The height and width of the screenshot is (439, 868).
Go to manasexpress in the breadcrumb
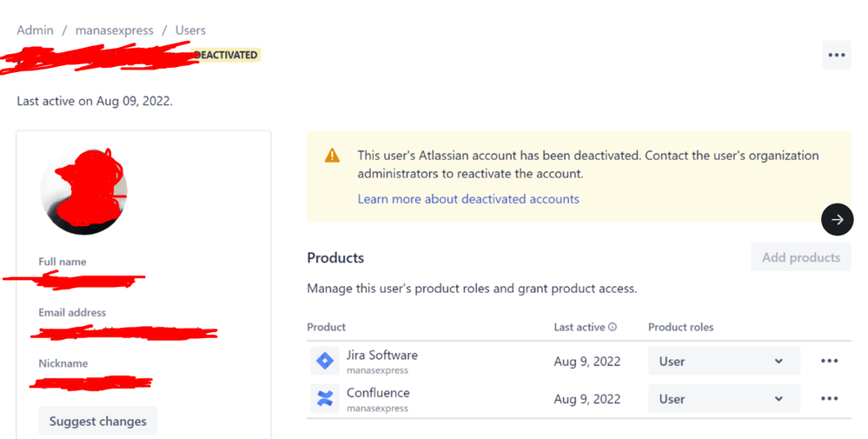[x=114, y=30]
